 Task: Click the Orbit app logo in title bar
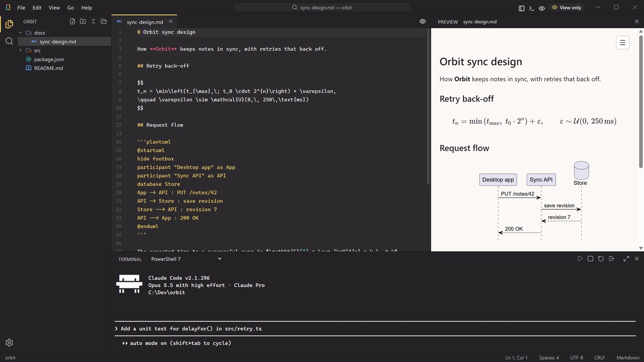point(8,7)
